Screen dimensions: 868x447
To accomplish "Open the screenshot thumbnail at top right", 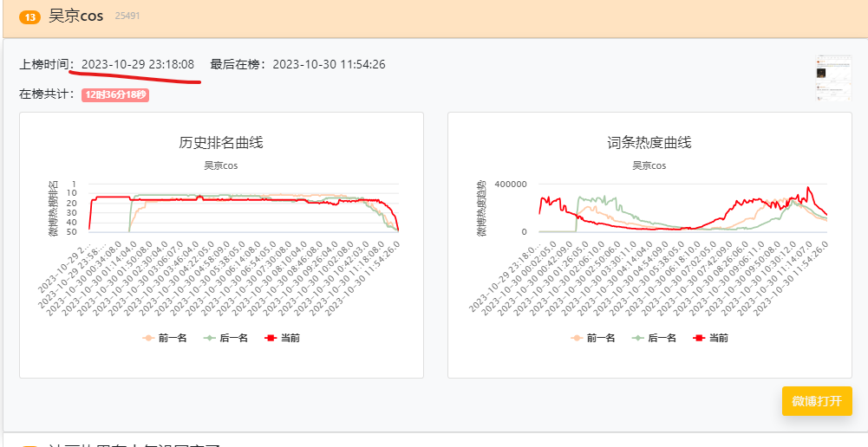I will [x=833, y=78].
